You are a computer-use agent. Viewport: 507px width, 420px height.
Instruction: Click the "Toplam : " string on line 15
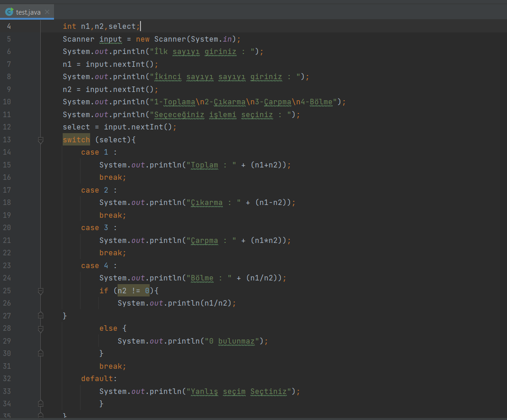coord(211,165)
